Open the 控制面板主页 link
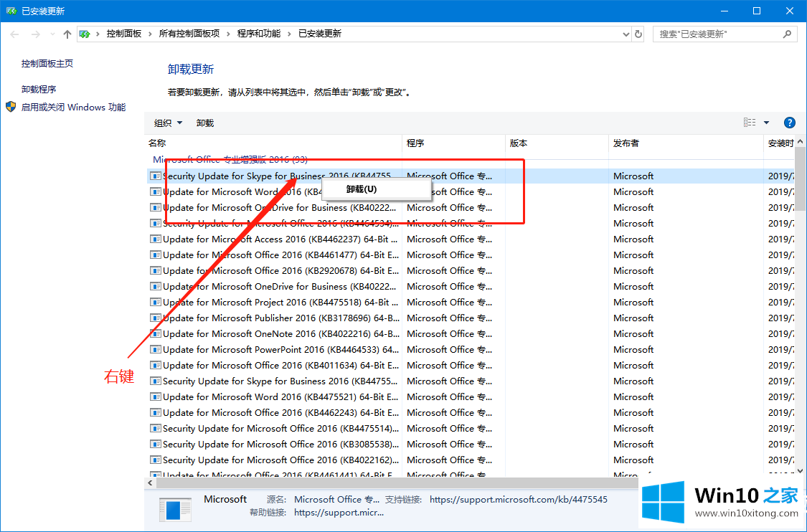The height and width of the screenshot is (532, 807). 47,63
